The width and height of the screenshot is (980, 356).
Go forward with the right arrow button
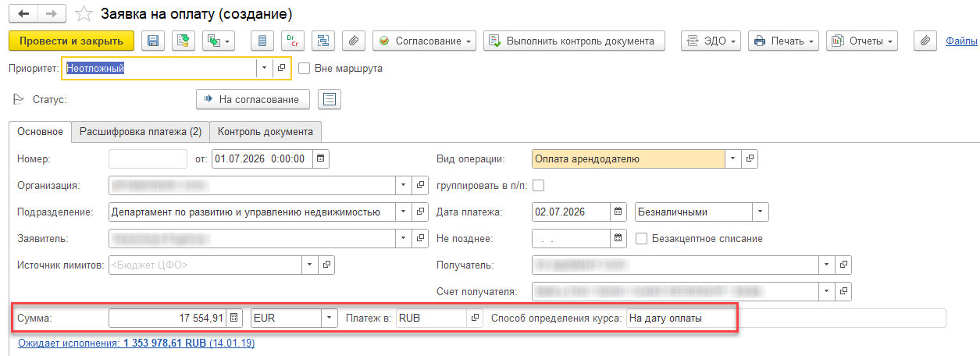pyautogui.click(x=50, y=14)
